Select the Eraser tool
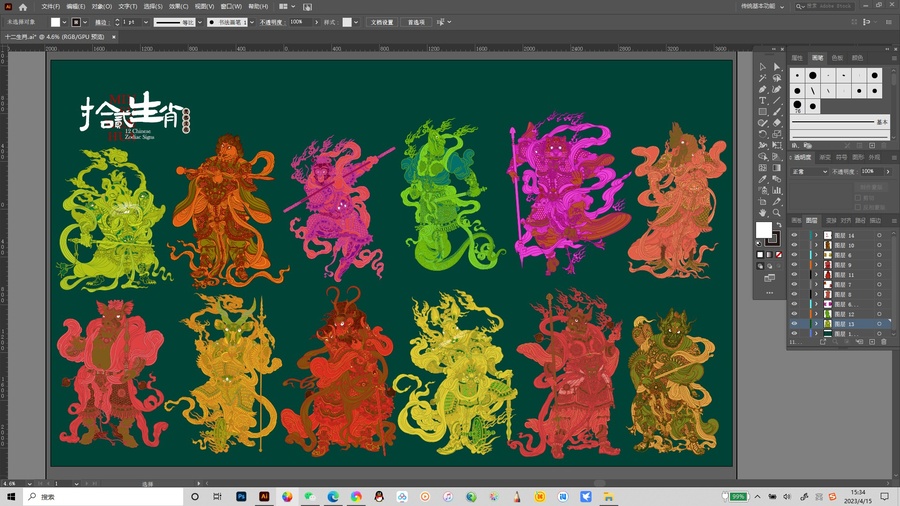 coord(777,123)
